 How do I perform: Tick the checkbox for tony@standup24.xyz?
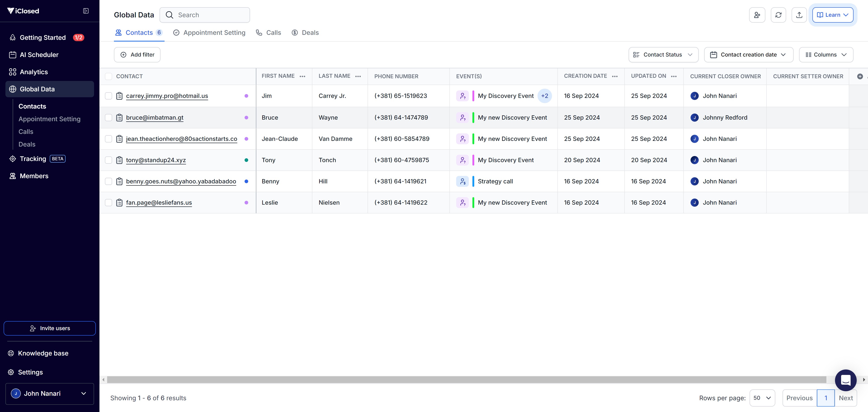coord(108,160)
